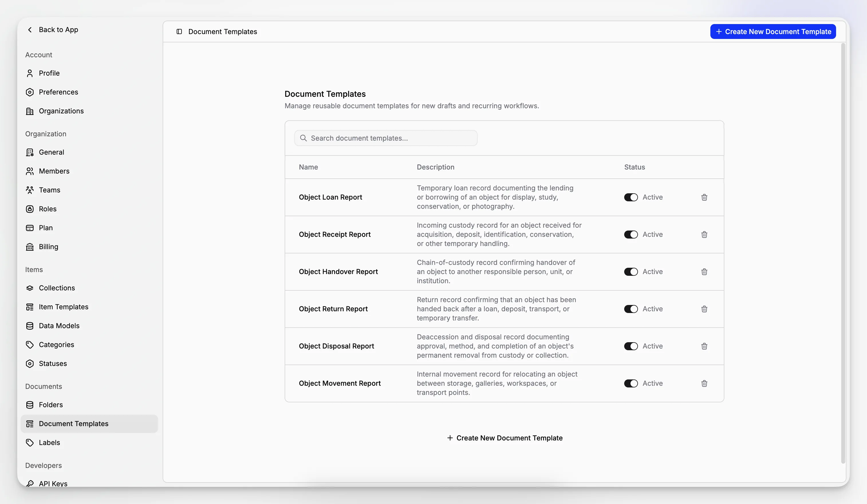The height and width of the screenshot is (504, 867).
Task: Open Roles in the sidebar
Action: [89, 209]
